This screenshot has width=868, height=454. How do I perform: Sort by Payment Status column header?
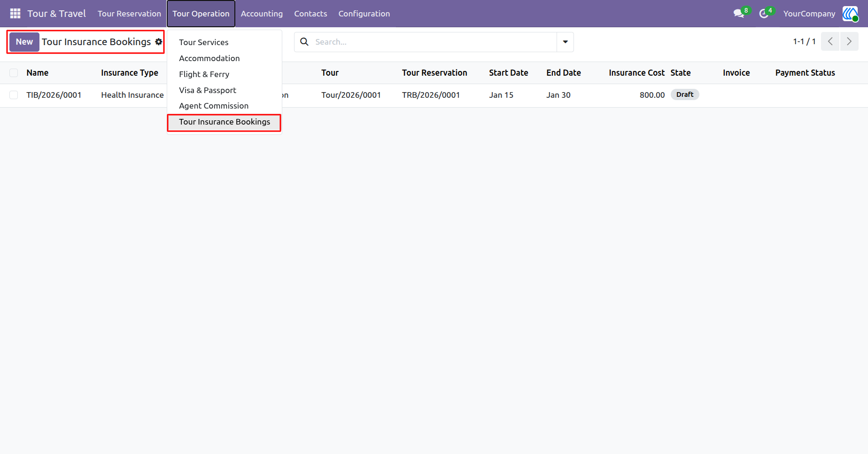(x=805, y=73)
